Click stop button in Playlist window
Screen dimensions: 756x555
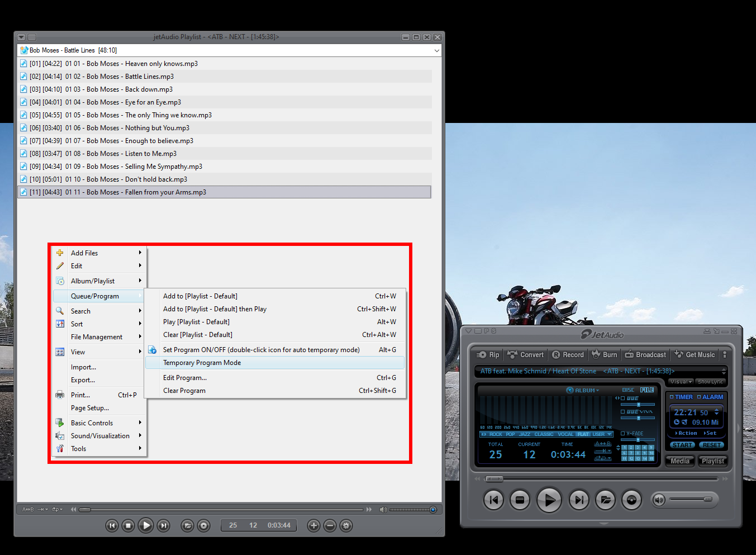[128, 525]
